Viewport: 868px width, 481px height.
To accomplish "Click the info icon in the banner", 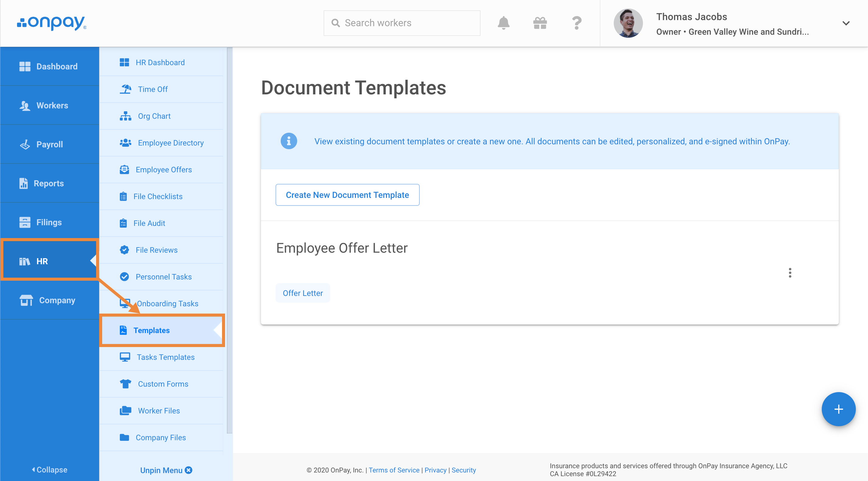I will click(289, 141).
